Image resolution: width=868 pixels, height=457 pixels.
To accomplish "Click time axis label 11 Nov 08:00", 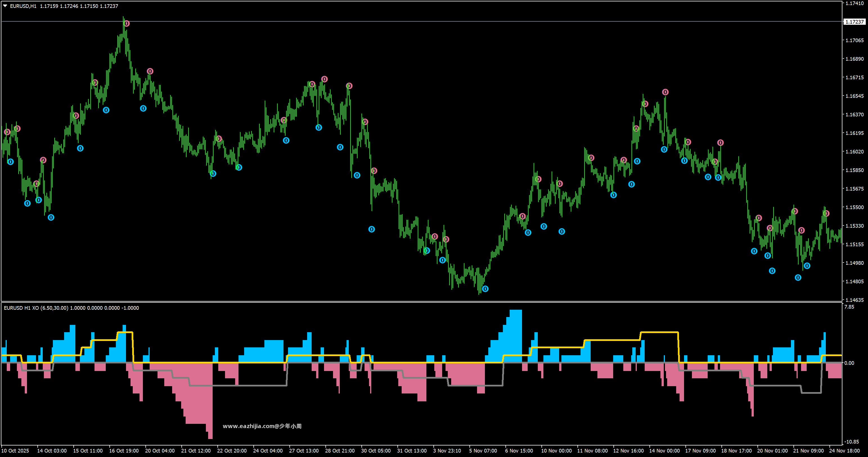I will tap(593, 451).
